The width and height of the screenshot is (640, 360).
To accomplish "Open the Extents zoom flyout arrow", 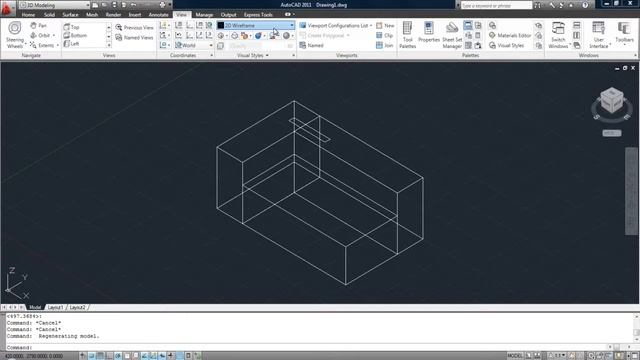I will click(57, 45).
